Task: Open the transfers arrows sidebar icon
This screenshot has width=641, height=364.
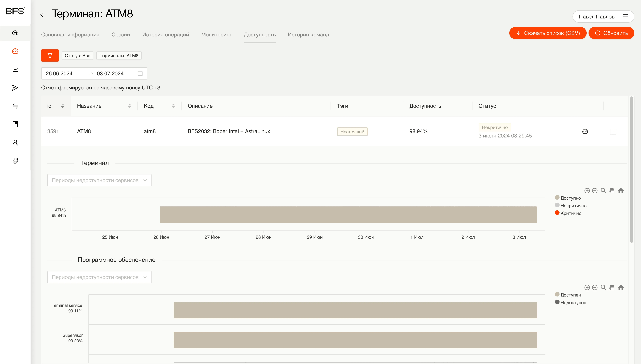Action: click(15, 106)
